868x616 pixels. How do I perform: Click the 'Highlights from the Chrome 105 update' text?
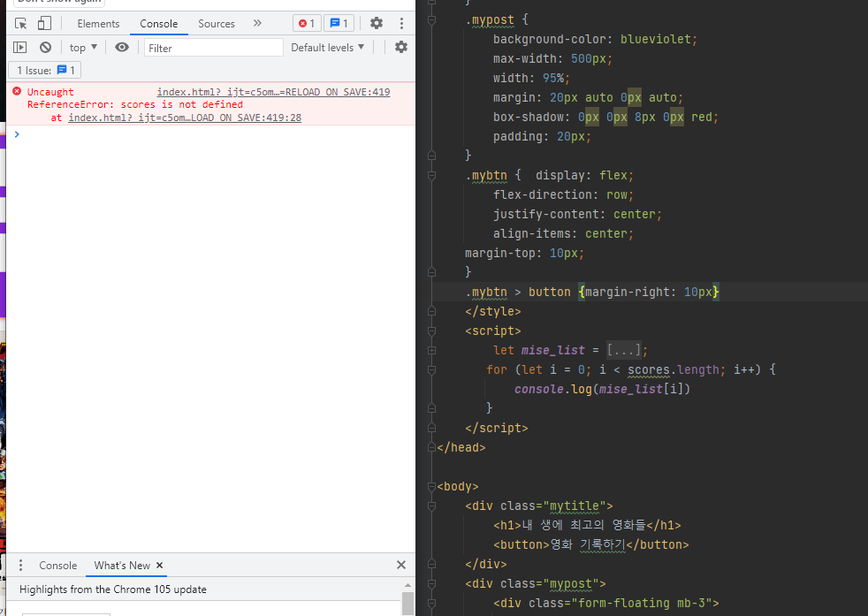(x=113, y=589)
